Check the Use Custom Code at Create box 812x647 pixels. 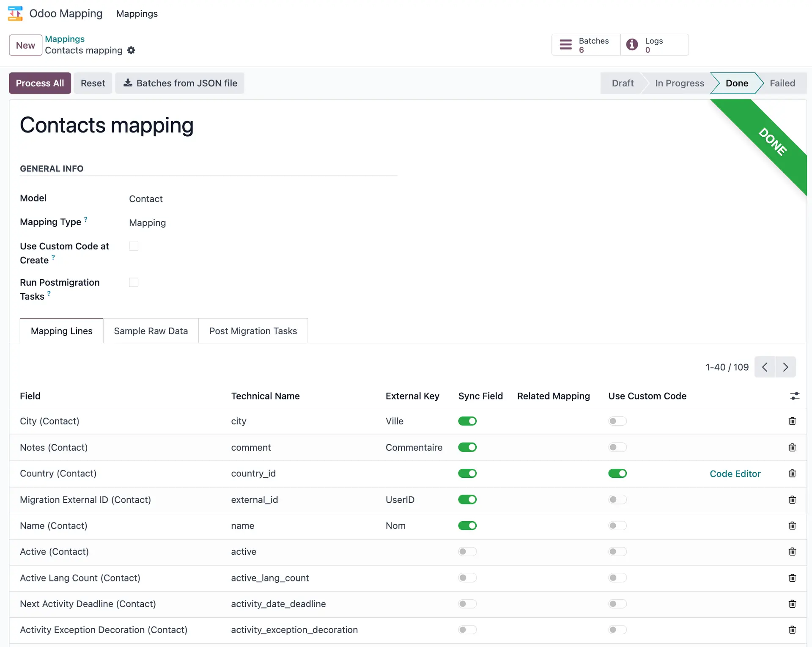click(134, 246)
